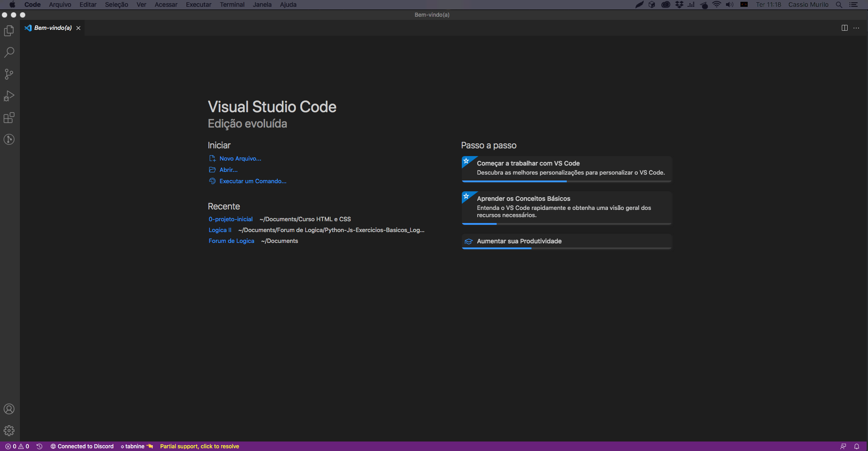Open the Executar menu
This screenshot has width=868, height=451.
(x=199, y=5)
